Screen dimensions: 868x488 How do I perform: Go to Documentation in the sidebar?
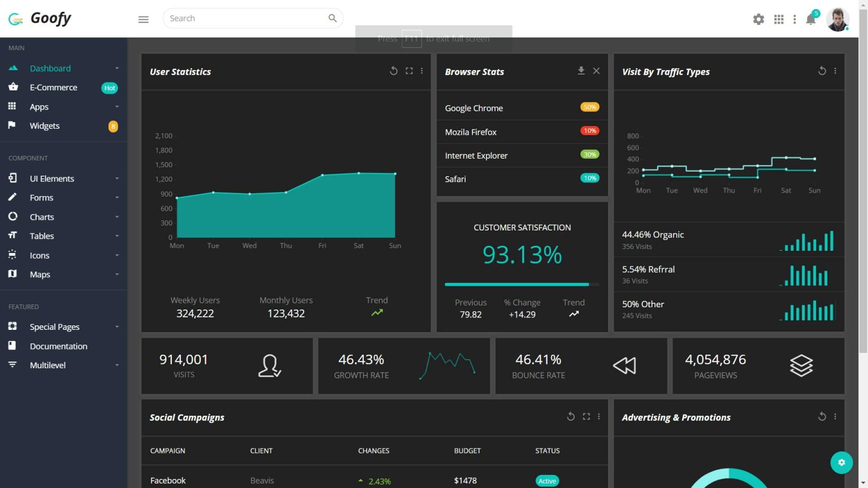tap(58, 346)
